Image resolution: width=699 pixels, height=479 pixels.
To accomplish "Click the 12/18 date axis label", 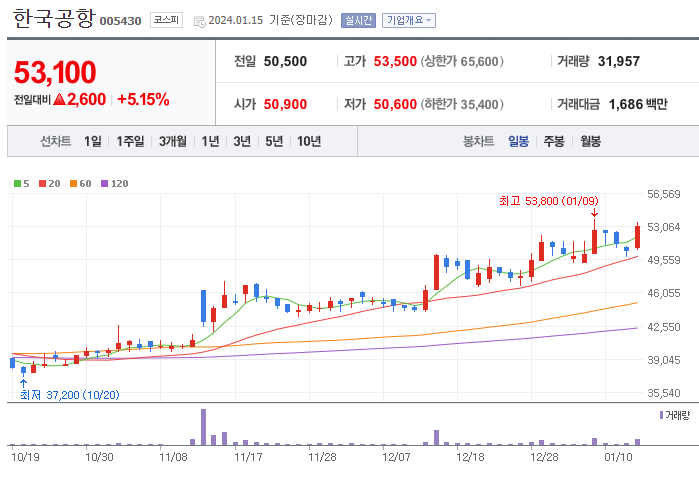I will 470,457.
